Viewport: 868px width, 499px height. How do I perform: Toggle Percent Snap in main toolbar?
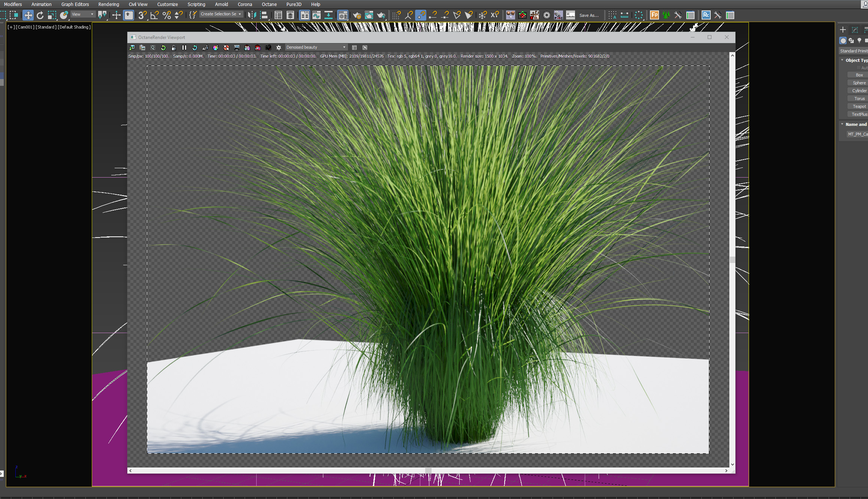click(x=167, y=15)
